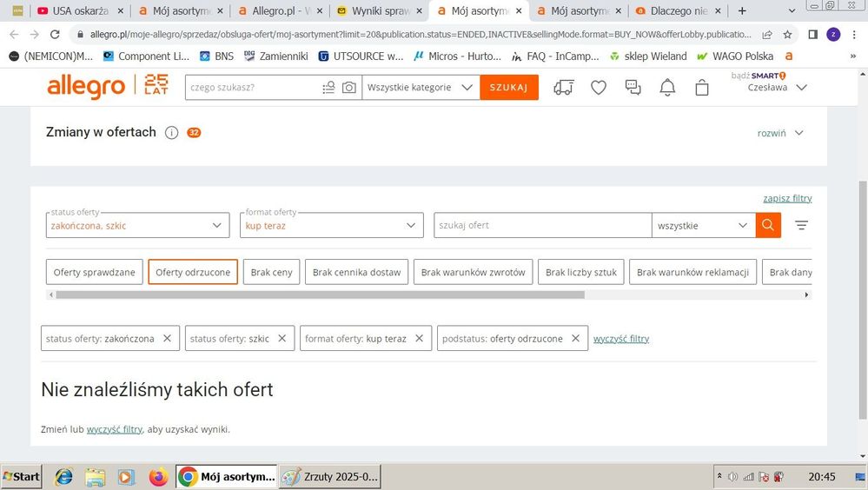Switch to the Wyniki spraw browser tab
868x490 pixels.
[x=379, y=11]
